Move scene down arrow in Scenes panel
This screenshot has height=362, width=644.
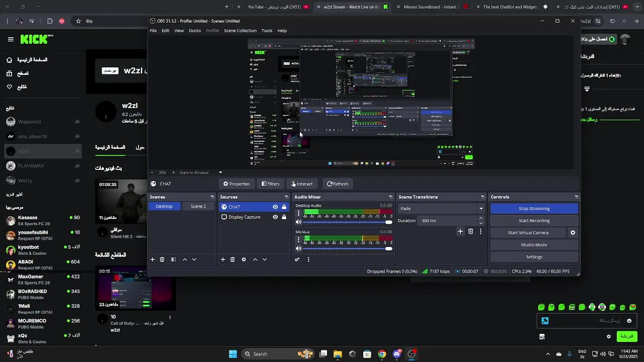coord(194,259)
